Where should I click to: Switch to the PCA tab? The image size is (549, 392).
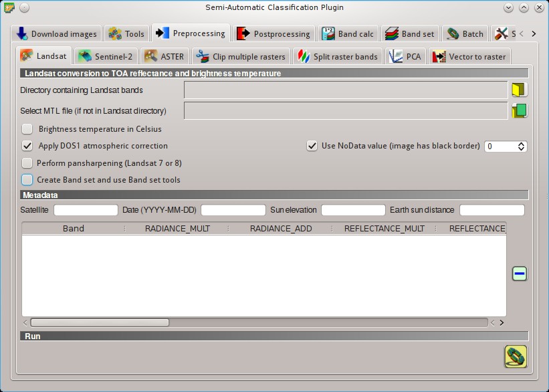click(405, 56)
